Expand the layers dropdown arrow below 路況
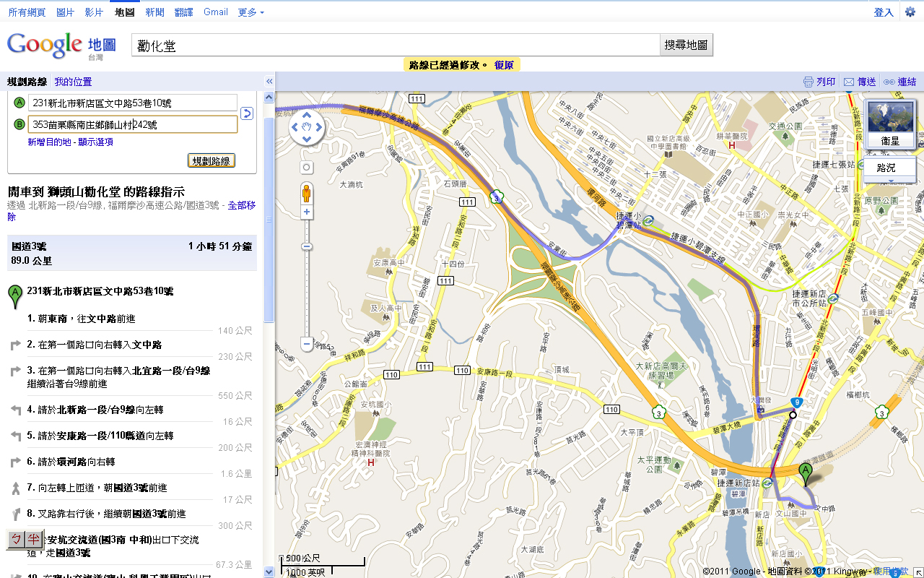 point(890,181)
